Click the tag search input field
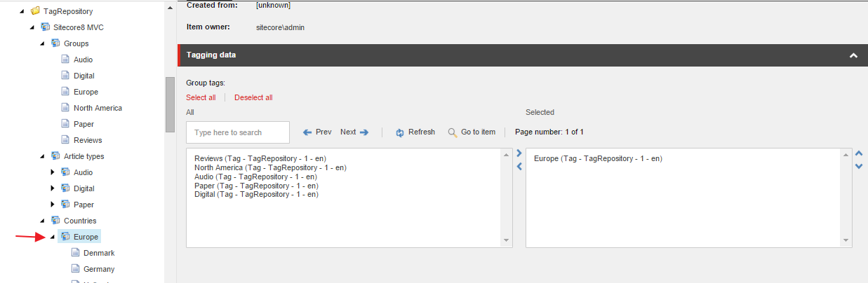 point(238,132)
